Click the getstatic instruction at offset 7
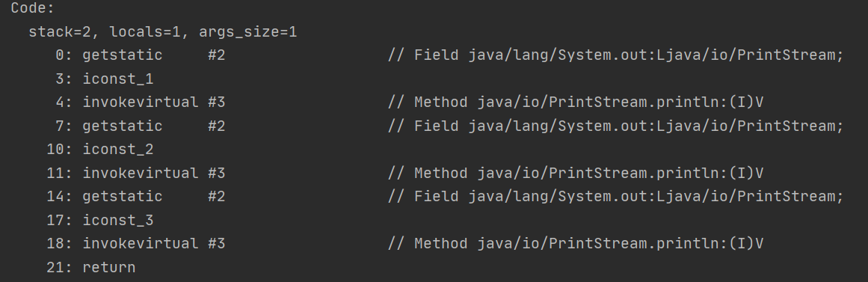This screenshot has height=282, width=868. [123, 126]
